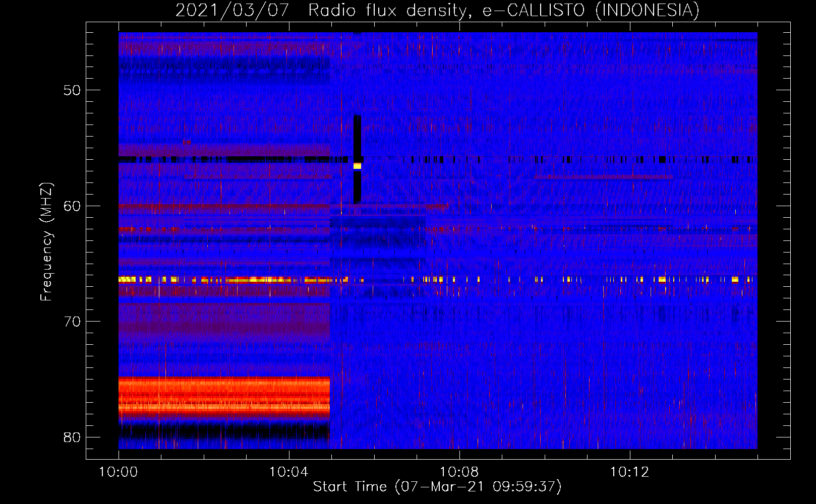Click the '10:12' time tick label
This screenshot has height=504, width=816.
[629, 472]
